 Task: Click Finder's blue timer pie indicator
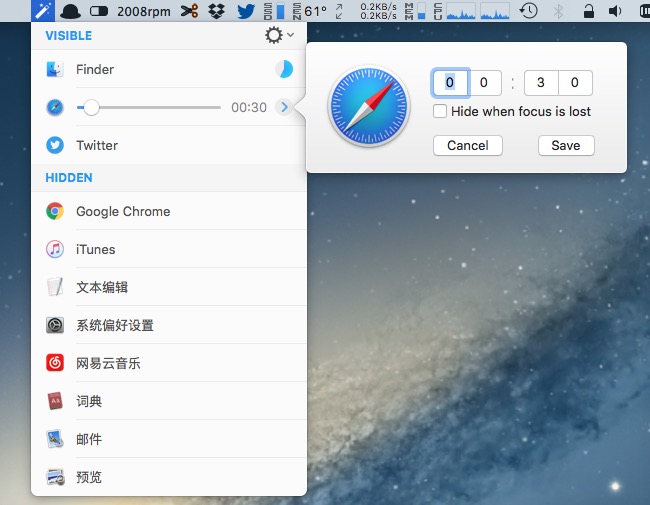point(284,69)
